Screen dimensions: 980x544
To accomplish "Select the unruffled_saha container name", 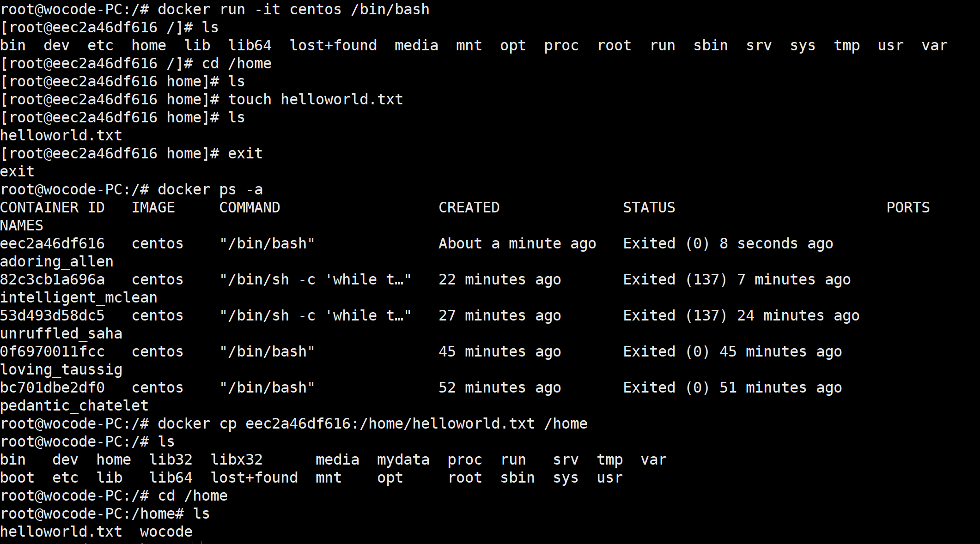I will 61,334.
